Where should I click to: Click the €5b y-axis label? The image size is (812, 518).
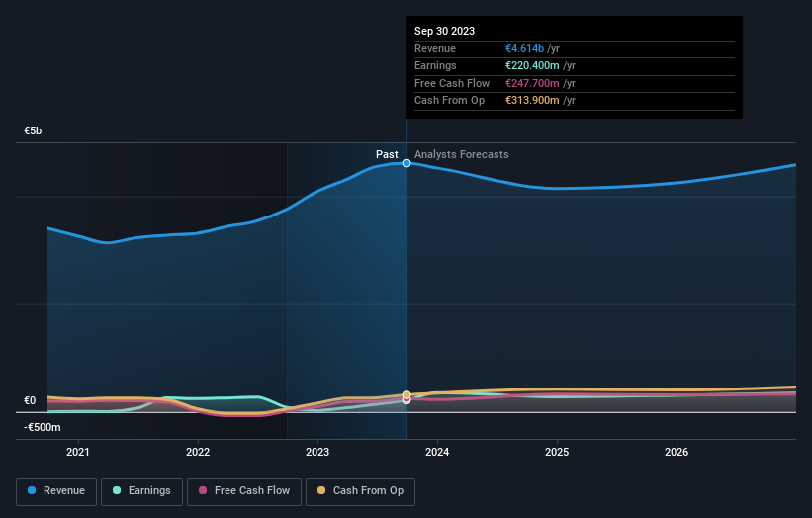[x=33, y=130]
